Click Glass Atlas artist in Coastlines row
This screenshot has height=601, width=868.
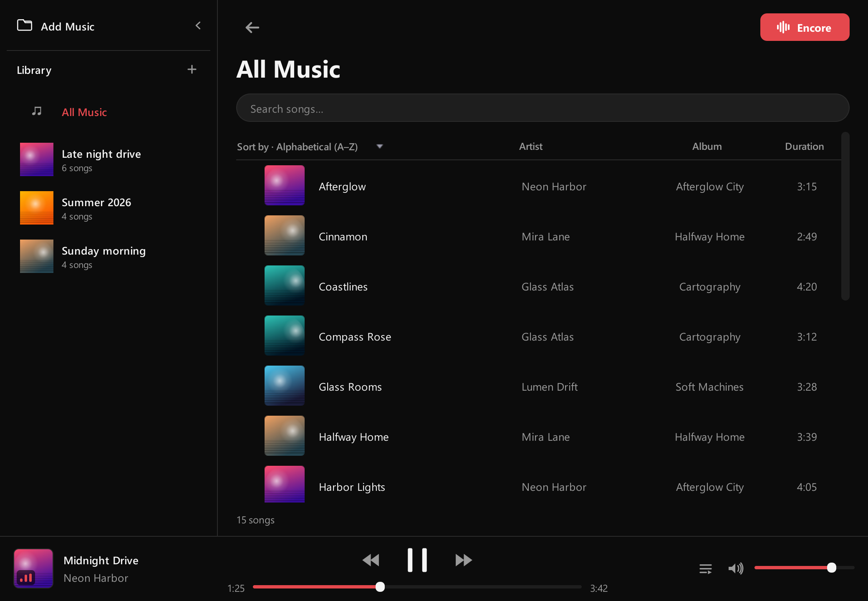(548, 287)
